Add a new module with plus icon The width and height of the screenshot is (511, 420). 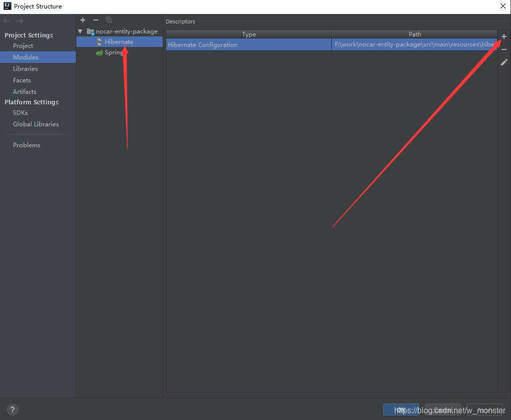tap(83, 20)
